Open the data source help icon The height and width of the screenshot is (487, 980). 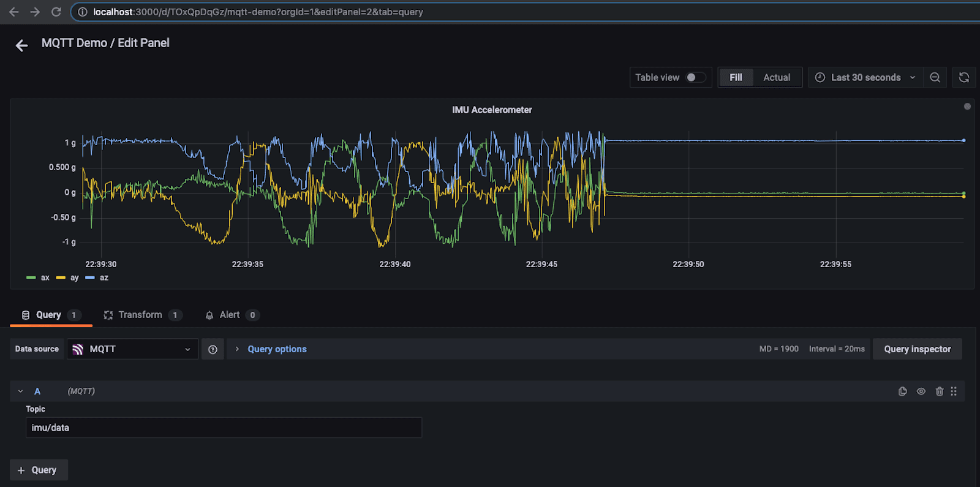coord(213,349)
